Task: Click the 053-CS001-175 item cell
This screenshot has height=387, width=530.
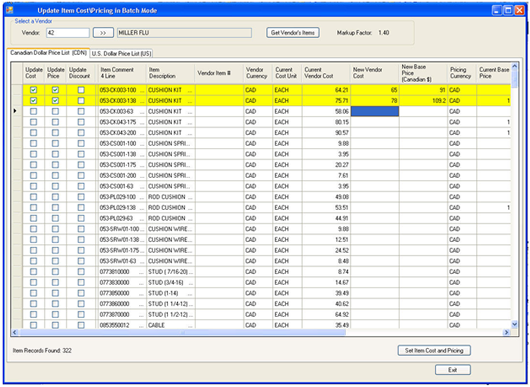Action: [x=122, y=165]
